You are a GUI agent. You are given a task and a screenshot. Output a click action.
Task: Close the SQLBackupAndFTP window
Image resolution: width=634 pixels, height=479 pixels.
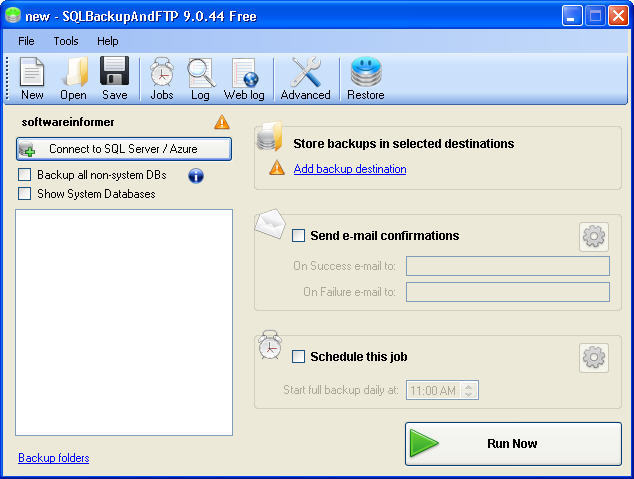click(618, 16)
